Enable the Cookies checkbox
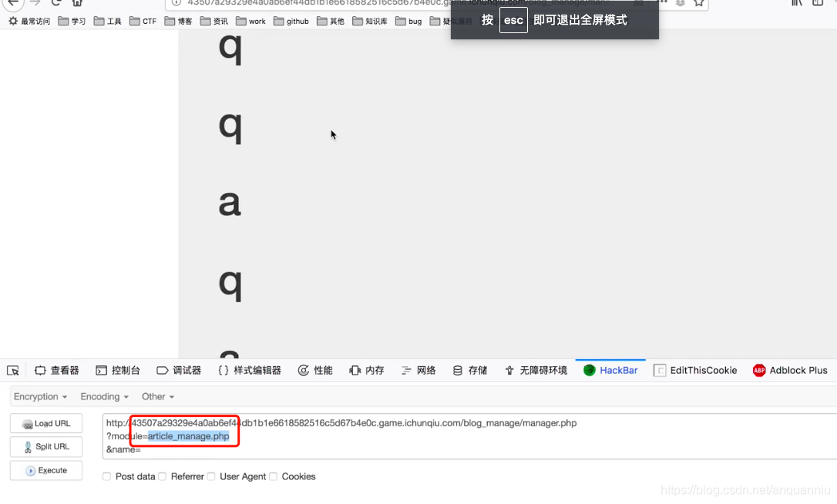 [x=274, y=476]
